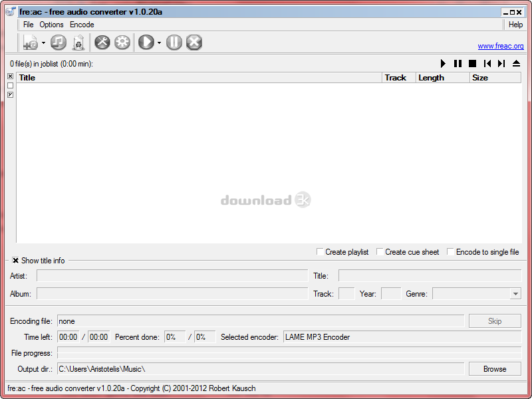This screenshot has width=532, height=399.
Task: Visit the www.freac.org link
Action: pos(501,46)
